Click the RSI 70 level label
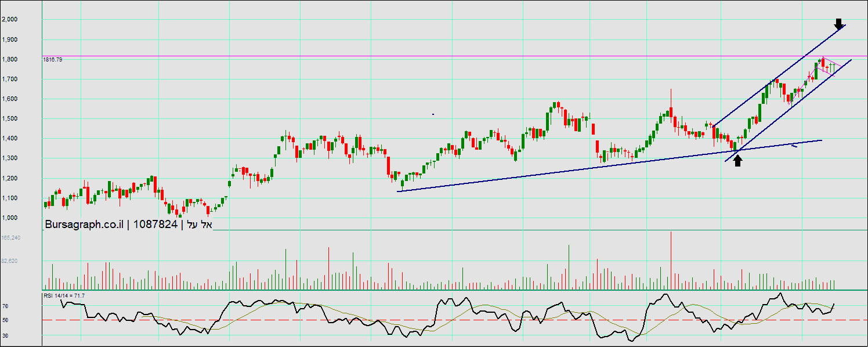868x347 pixels. click(5, 306)
